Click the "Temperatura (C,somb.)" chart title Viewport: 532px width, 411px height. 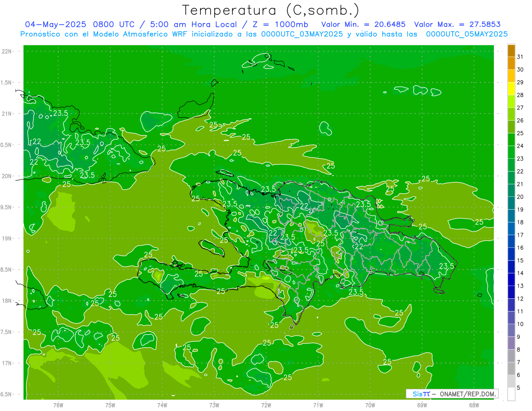coord(270,10)
